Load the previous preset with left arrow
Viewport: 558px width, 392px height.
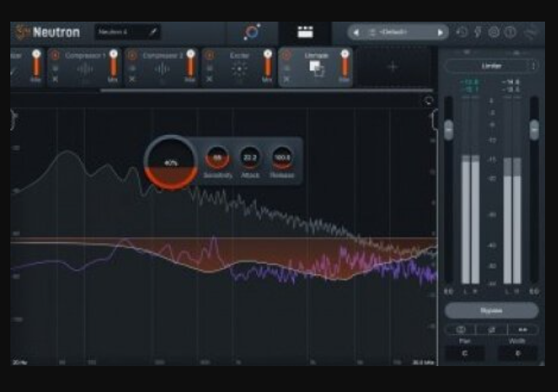(x=356, y=33)
